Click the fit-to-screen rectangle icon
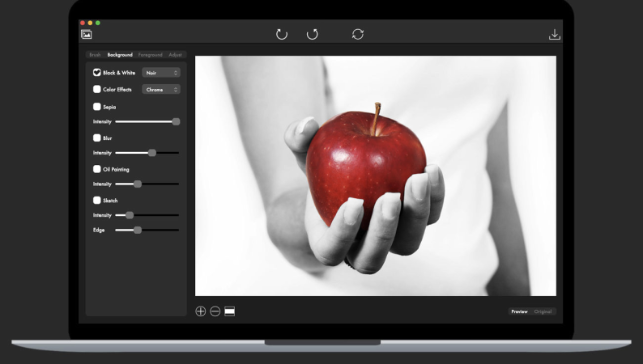This screenshot has height=364, width=643. click(x=230, y=312)
